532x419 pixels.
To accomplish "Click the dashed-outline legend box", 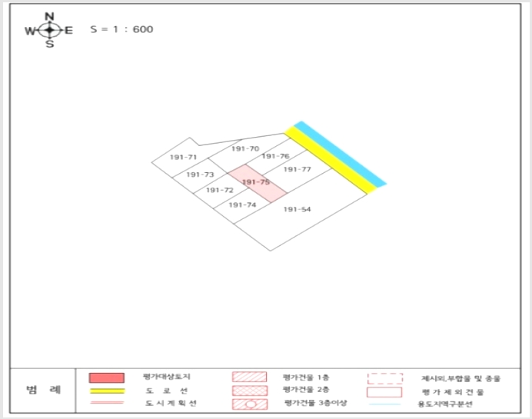I will click(385, 378).
